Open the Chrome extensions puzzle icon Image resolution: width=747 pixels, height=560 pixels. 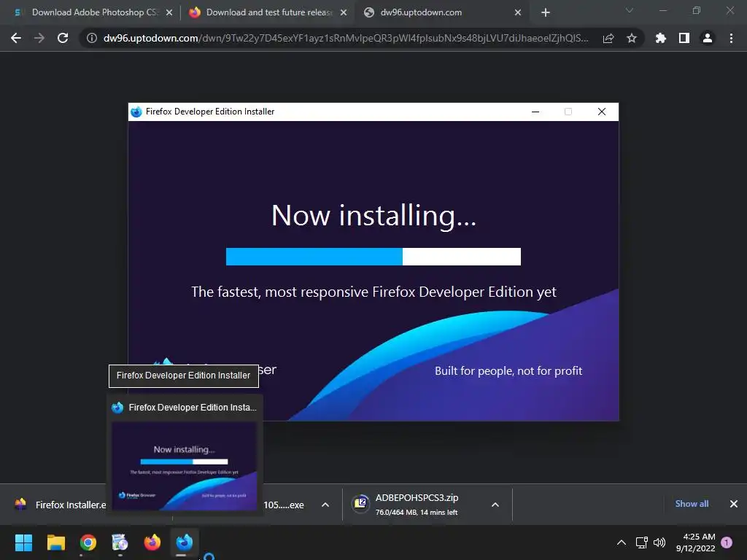(661, 38)
